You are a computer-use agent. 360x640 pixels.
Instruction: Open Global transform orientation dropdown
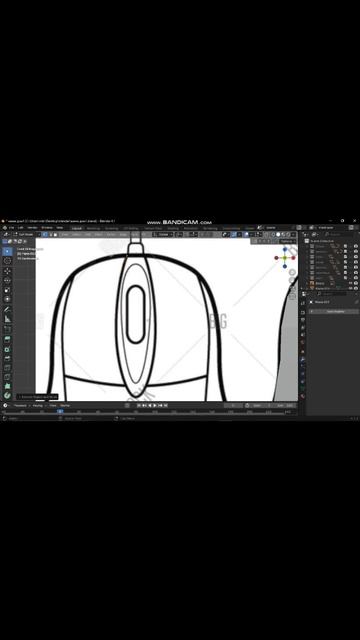point(163,235)
